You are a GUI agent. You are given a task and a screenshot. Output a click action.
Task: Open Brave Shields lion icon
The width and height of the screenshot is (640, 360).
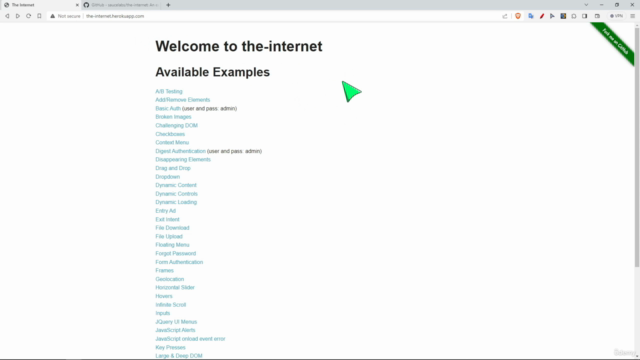point(518,16)
